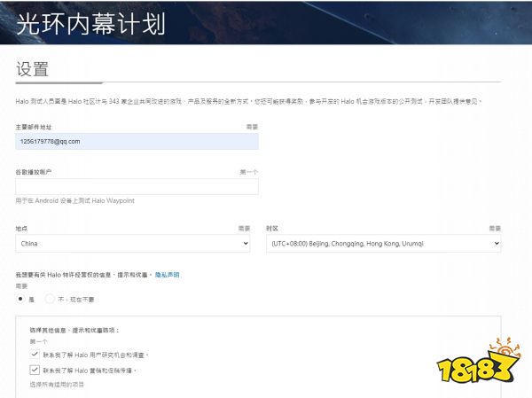Open the privacy statement link
Image resolution: width=532 pixels, height=398 pixels.
(167, 275)
